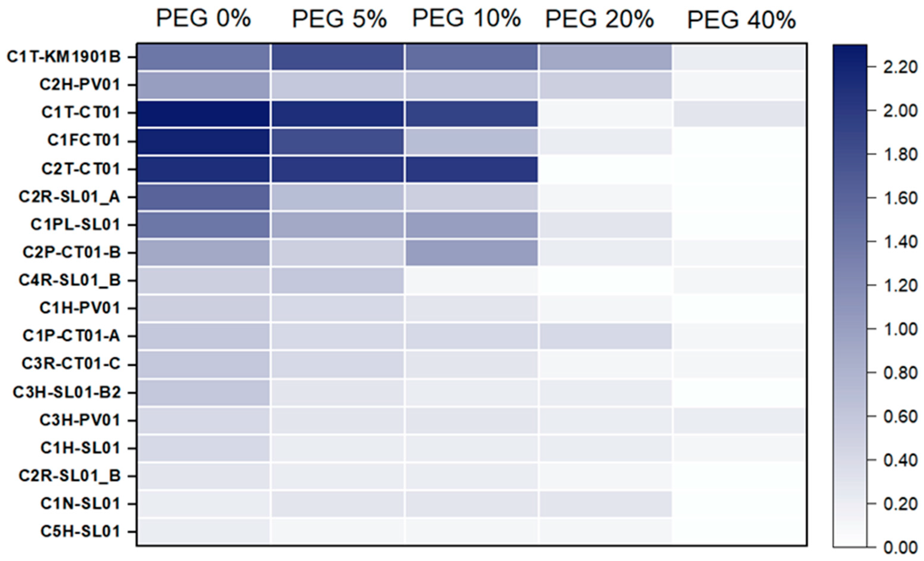Image resolution: width=924 pixels, height=561 pixels.
Task: Select the PEG 20% column label
Action: click(599, 19)
